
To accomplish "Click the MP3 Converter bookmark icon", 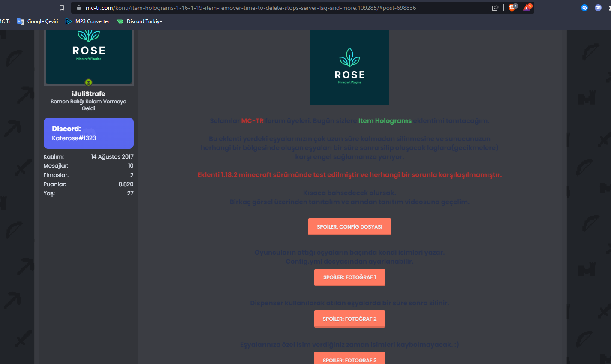I will coord(69,21).
